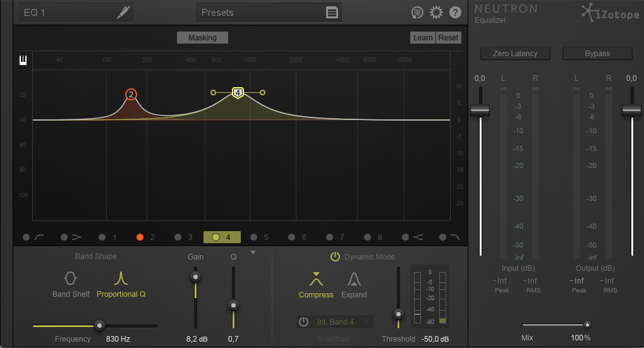This screenshot has width=644, height=348.
Task: Click the 830 Hz frequency value
Action: (118, 339)
